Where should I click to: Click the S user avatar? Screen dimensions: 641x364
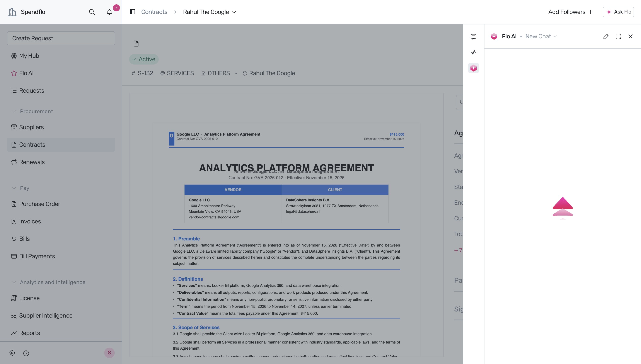pos(109,353)
